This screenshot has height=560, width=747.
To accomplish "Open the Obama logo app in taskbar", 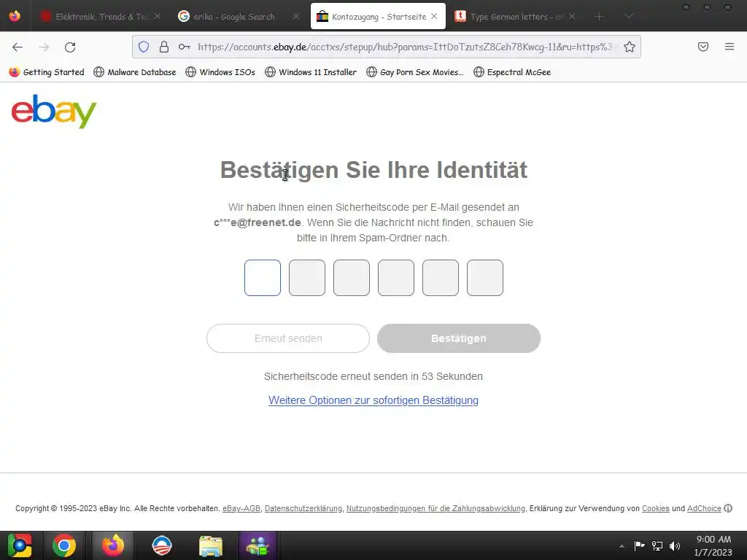I will point(161,545).
